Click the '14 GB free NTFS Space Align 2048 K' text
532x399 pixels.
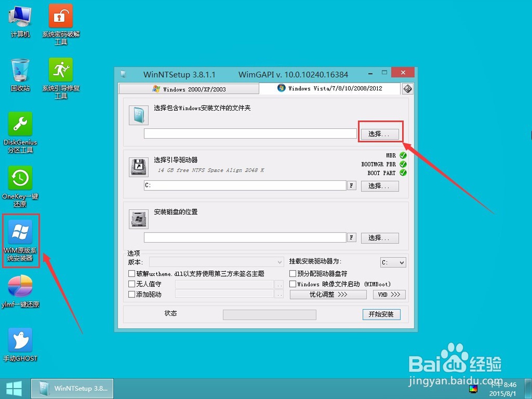pyautogui.click(x=211, y=170)
